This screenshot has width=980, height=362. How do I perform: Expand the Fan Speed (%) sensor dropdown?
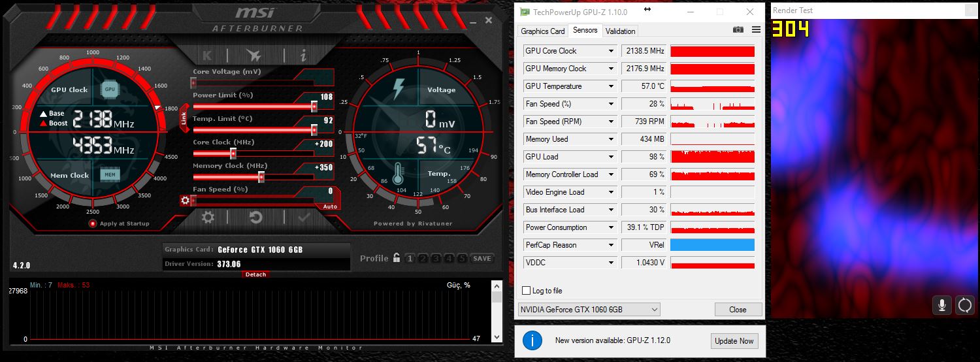(x=612, y=104)
